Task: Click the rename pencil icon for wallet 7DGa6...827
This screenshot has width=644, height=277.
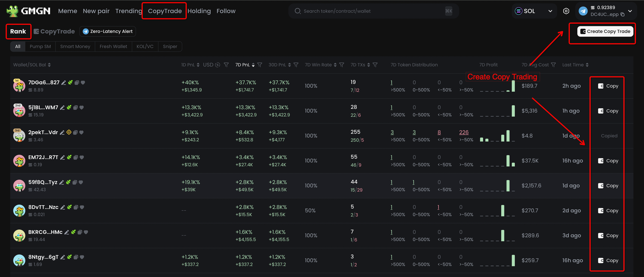Action: 64,83
